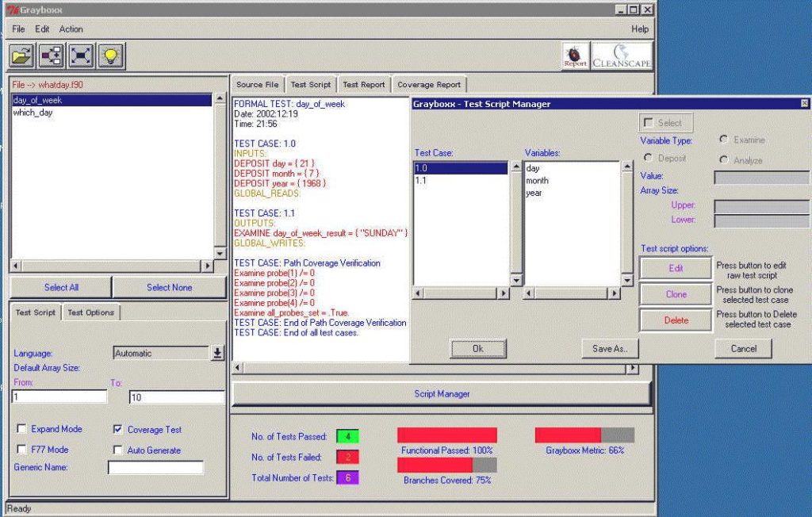Confirm with the Ok button
The height and width of the screenshot is (517, 812).
tap(477, 349)
